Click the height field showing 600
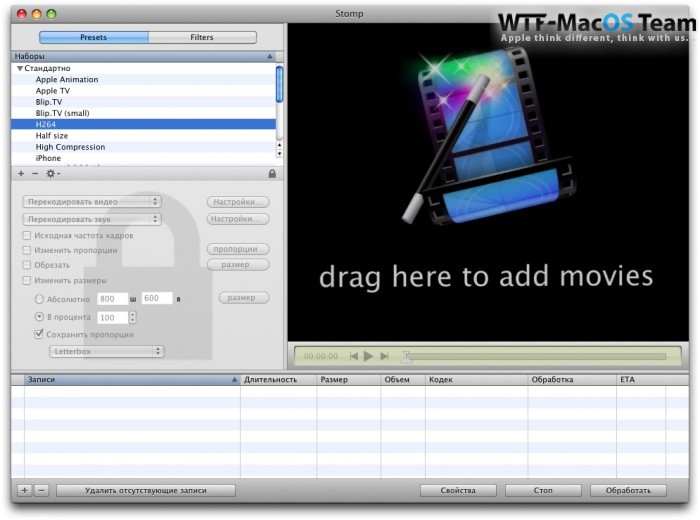 click(x=157, y=298)
